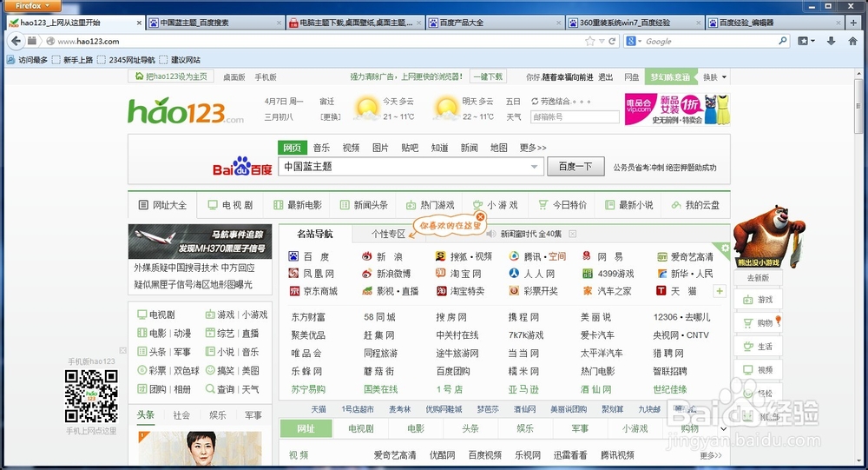Open the 唯品会 advertisement banner
Image resolution: width=868 pixels, height=470 pixels.
[x=677, y=109]
